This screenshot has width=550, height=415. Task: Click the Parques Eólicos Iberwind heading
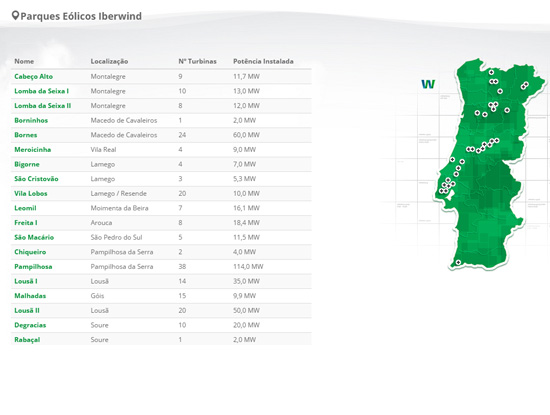(81, 16)
